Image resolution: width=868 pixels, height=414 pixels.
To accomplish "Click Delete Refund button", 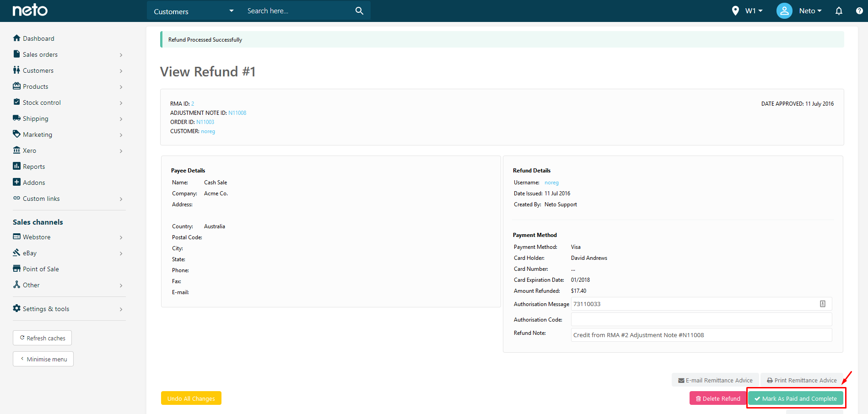I will pyautogui.click(x=717, y=398).
